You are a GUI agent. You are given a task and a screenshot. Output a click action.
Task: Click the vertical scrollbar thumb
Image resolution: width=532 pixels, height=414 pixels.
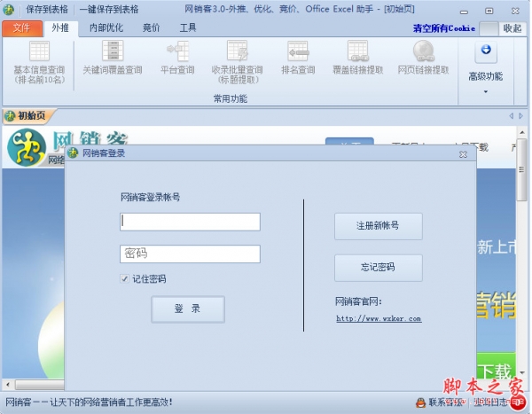pos(522,169)
